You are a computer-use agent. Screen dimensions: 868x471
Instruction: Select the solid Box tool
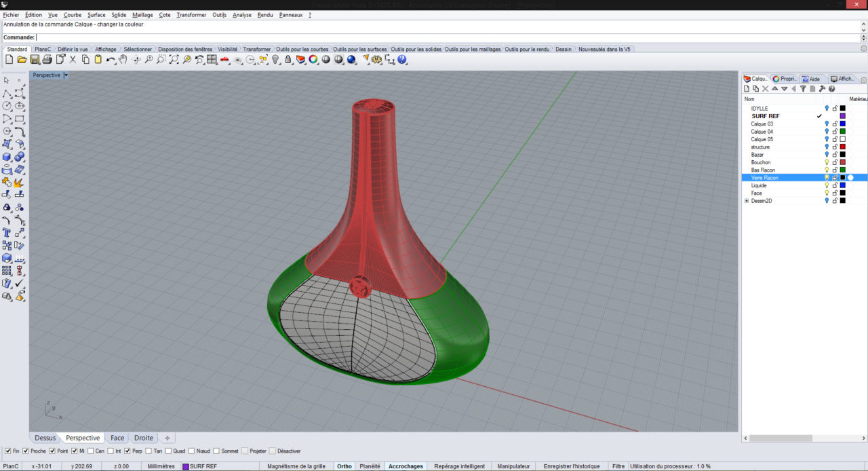[x=7, y=157]
